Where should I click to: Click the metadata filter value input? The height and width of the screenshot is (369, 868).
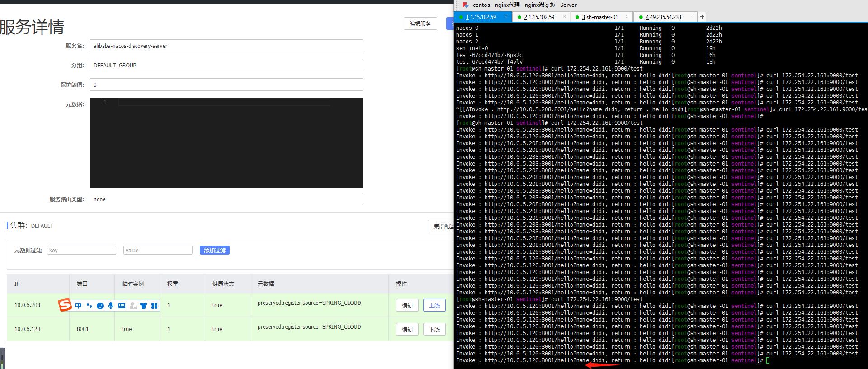(158, 250)
